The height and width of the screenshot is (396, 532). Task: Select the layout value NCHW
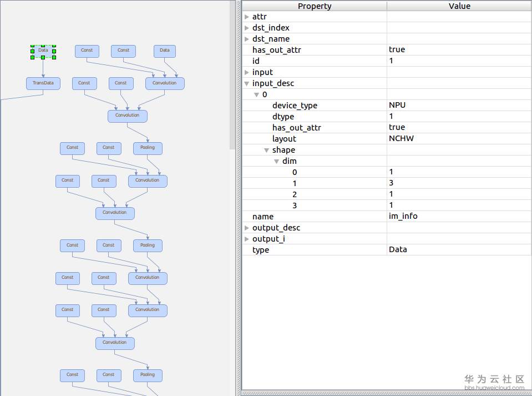point(402,138)
